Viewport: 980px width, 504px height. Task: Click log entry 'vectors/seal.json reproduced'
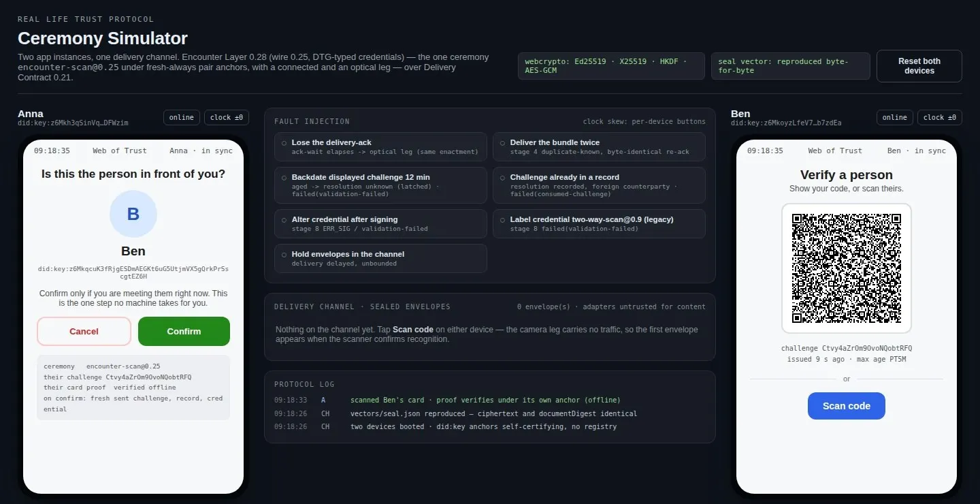point(493,413)
